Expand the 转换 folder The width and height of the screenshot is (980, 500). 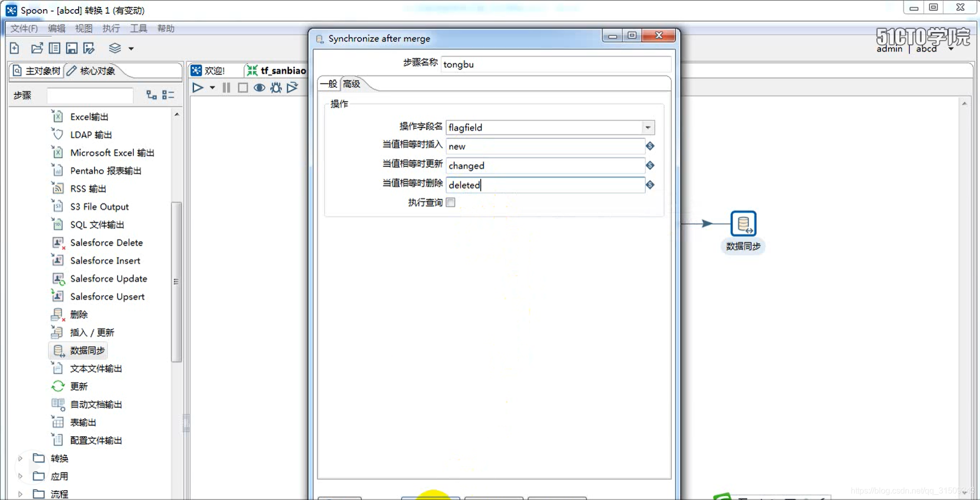20,459
